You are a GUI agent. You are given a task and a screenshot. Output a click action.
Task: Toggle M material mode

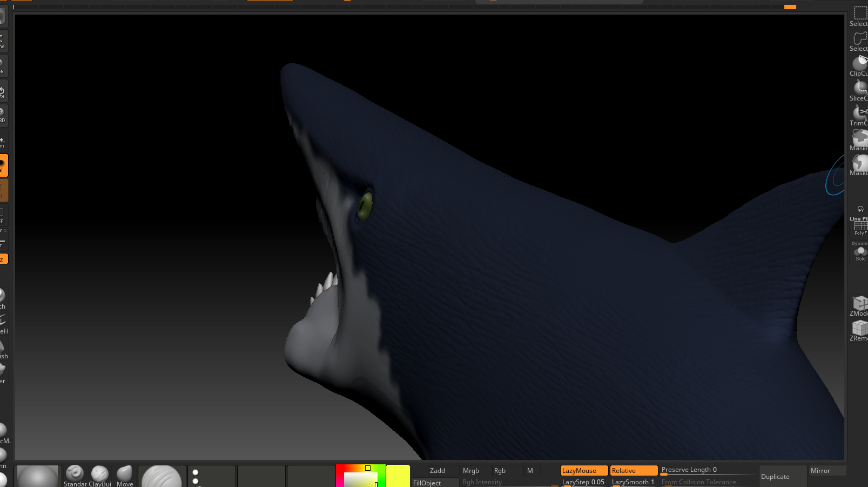[531, 471]
